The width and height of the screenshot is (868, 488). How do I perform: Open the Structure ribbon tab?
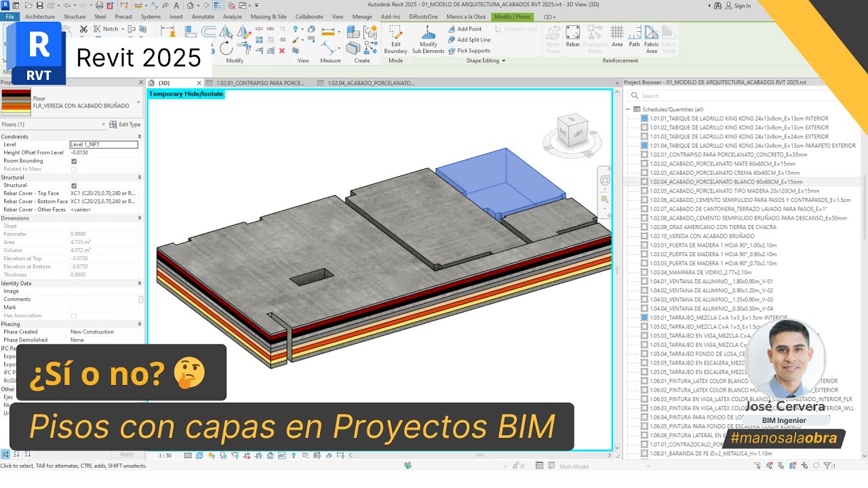[x=75, y=16]
